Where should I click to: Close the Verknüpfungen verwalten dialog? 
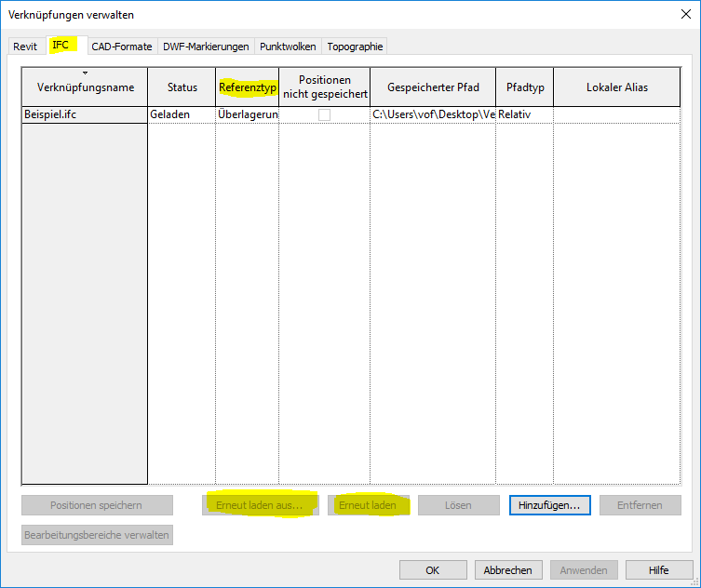point(685,14)
